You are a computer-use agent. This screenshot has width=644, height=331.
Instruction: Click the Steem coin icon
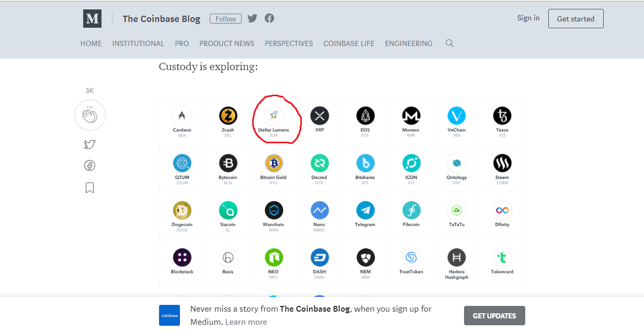point(502,163)
